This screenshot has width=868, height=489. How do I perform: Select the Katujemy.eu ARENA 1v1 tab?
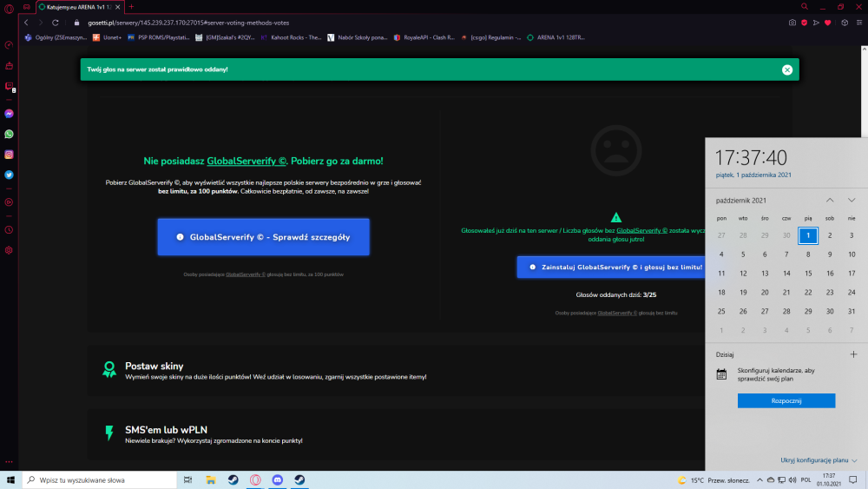(x=80, y=7)
